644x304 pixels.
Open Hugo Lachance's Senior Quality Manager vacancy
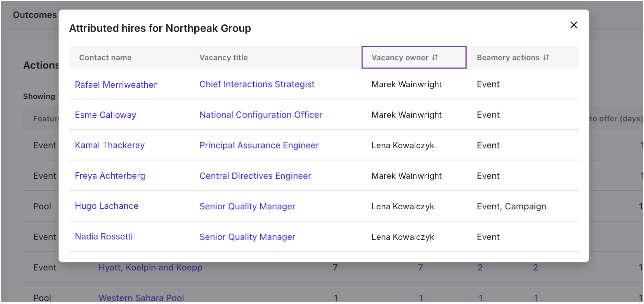[247, 207]
